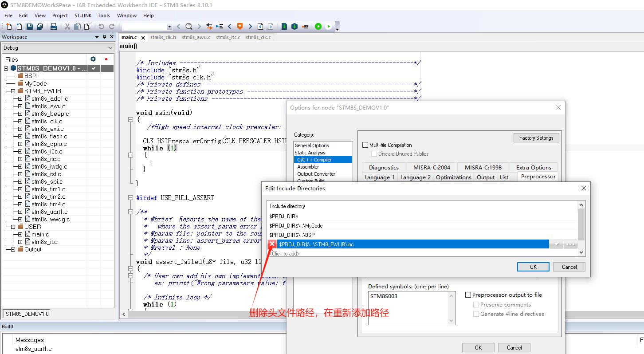Click the Cut scissors toolbar icon
Screen dimensions: 644x354
[x=67, y=27]
